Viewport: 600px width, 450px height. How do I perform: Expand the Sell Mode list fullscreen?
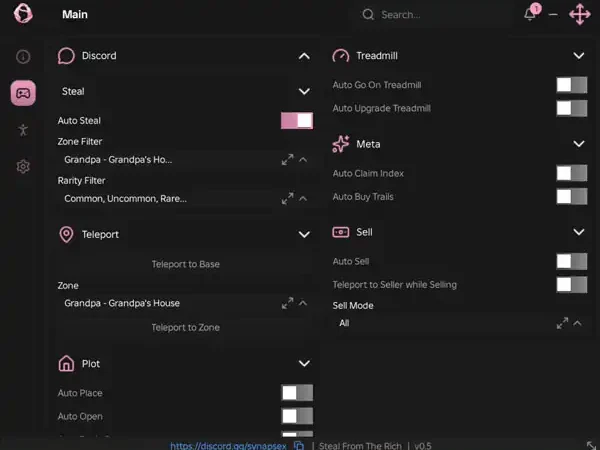coord(562,323)
